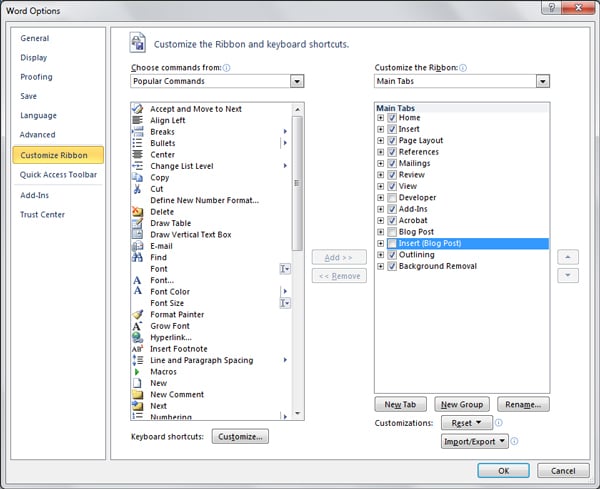Select the Delete command icon
Image resolution: width=600 pixels, height=489 pixels.
[137, 212]
